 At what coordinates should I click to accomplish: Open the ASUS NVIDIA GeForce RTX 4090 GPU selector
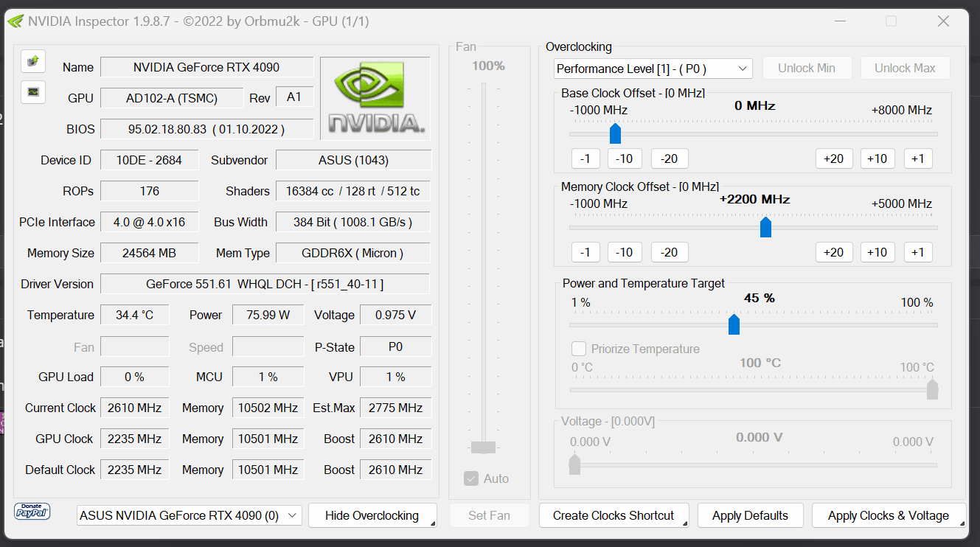click(x=190, y=515)
